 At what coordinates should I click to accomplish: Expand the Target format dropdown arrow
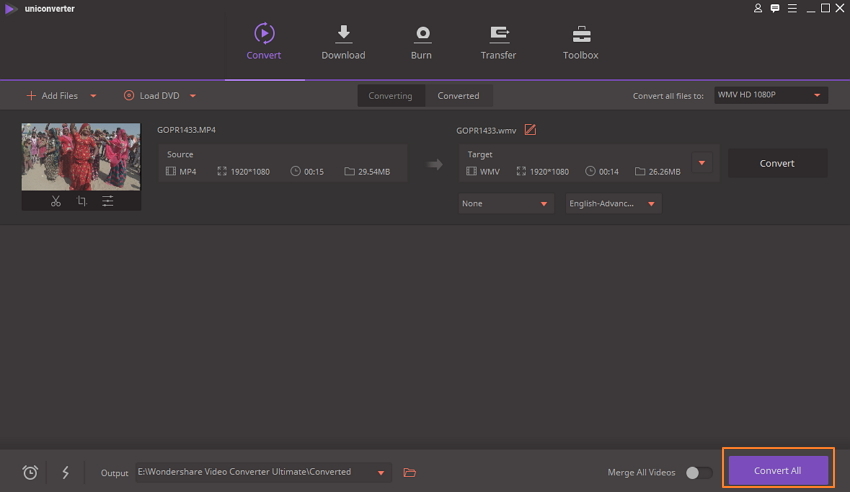click(x=702, y=163)
